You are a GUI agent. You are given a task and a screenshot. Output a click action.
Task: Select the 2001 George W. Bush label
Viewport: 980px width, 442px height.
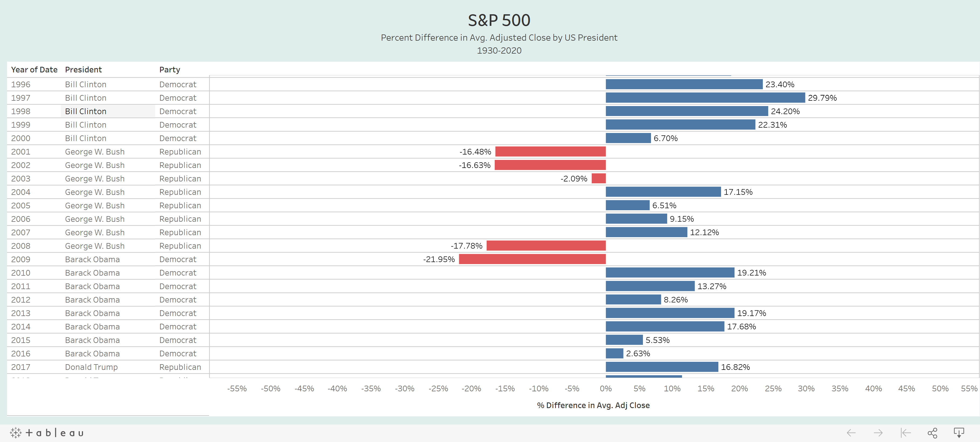coord(95,152)
